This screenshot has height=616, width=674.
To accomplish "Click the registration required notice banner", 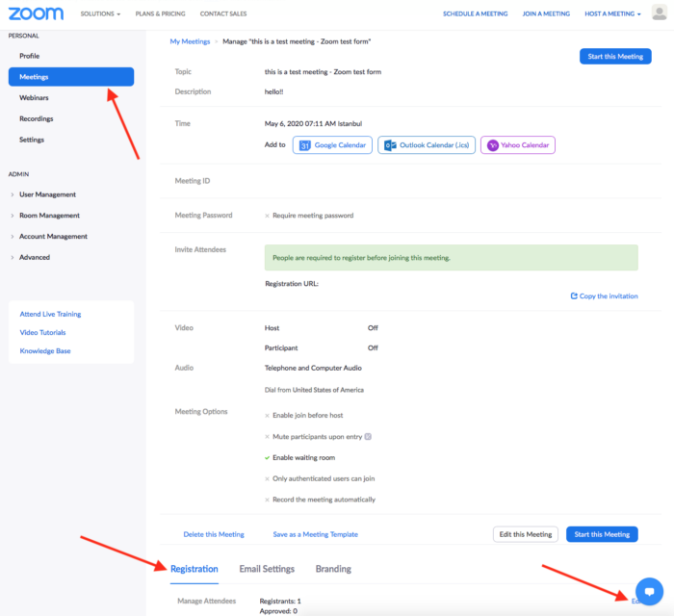I will coord(451,258).
